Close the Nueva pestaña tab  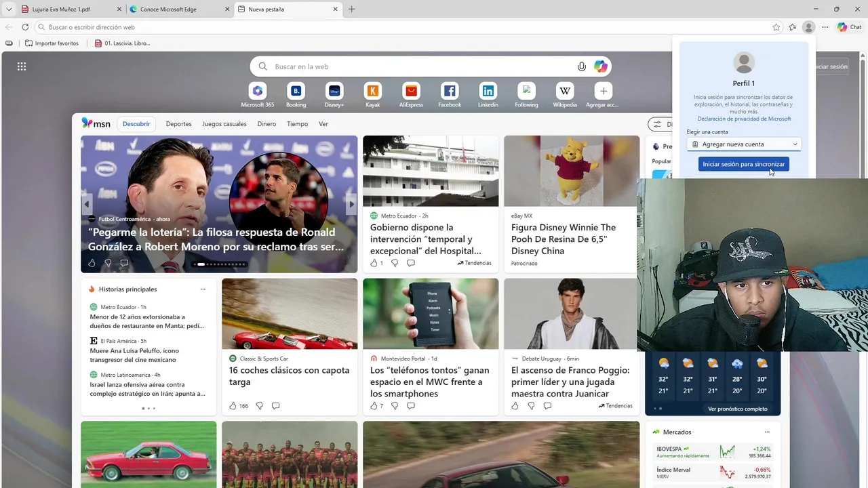click(335, 9)
